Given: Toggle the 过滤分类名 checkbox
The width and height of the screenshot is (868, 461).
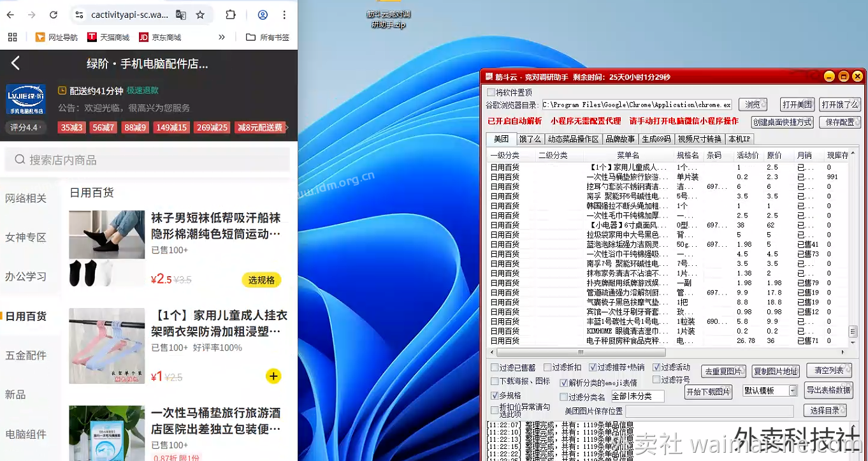Looking at the screenshot, I should point(563,397).
